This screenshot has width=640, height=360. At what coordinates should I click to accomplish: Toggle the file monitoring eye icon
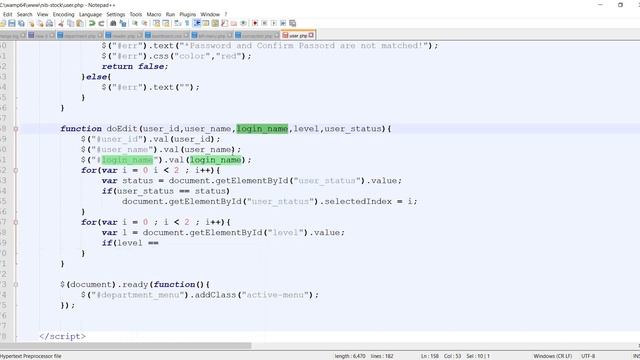click(243, 23)
